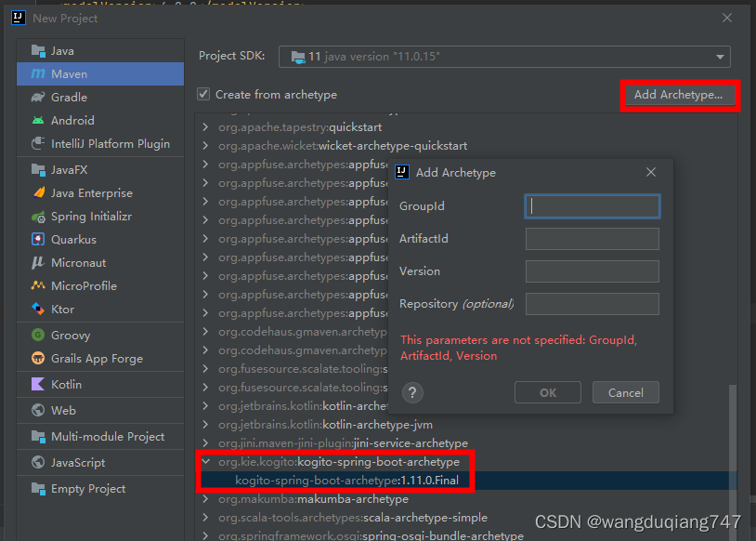Click the SDK folder icon in Project SDK
756x541 pixels.
298,58
